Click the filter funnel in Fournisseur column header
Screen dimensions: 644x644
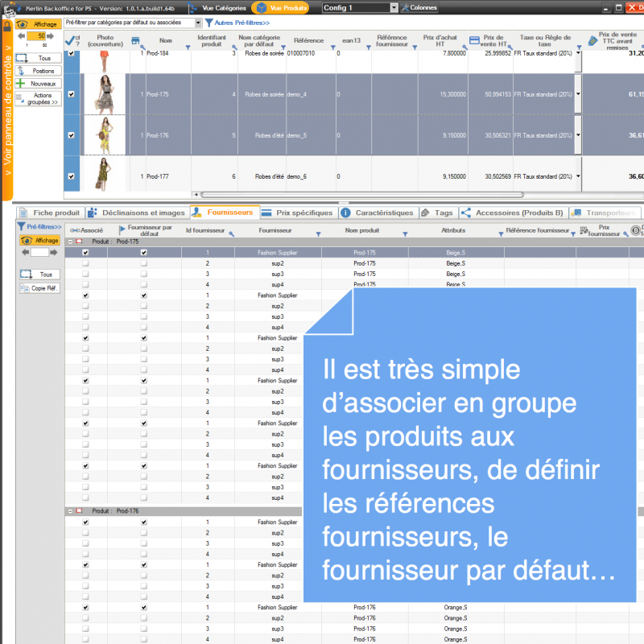click(x=318, y=233)
